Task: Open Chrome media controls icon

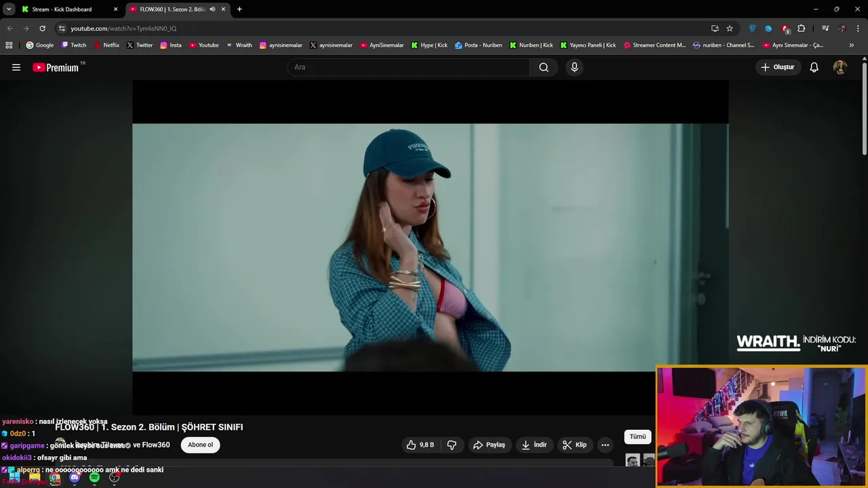Action: pos(825,28)
